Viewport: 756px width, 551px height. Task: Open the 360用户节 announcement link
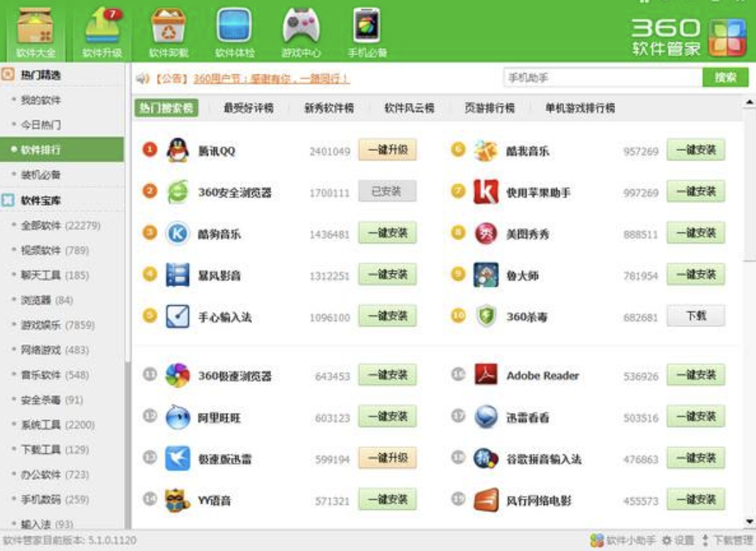tap(271, 79)
